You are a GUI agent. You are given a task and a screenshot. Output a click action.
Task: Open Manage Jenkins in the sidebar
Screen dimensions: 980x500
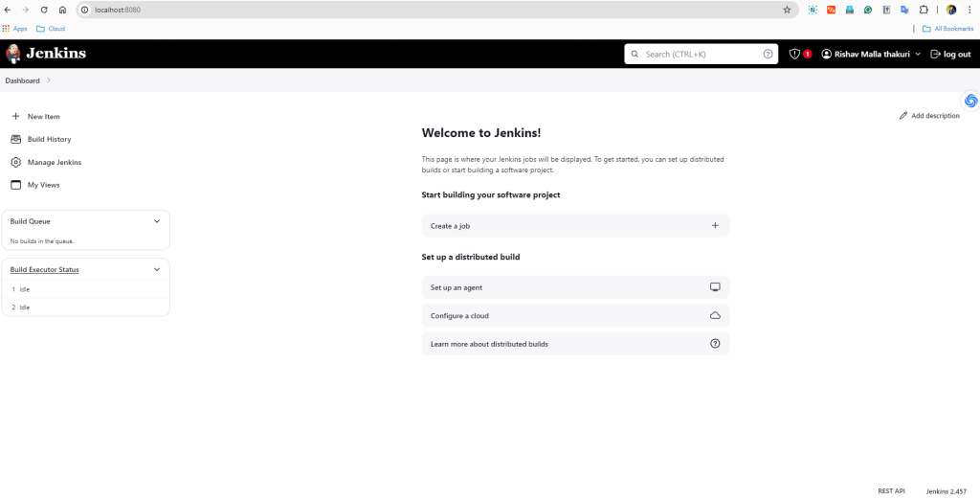coord(46,162)
